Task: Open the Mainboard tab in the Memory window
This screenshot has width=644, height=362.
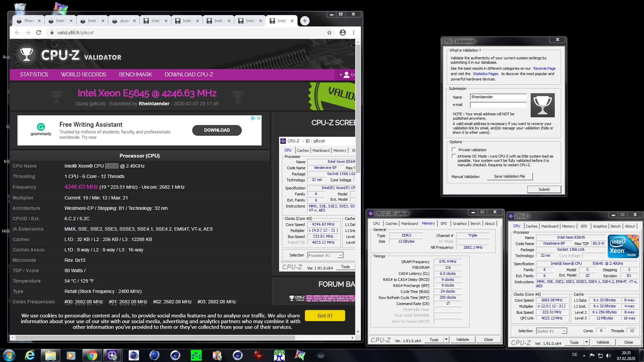Action: [410, 224]
